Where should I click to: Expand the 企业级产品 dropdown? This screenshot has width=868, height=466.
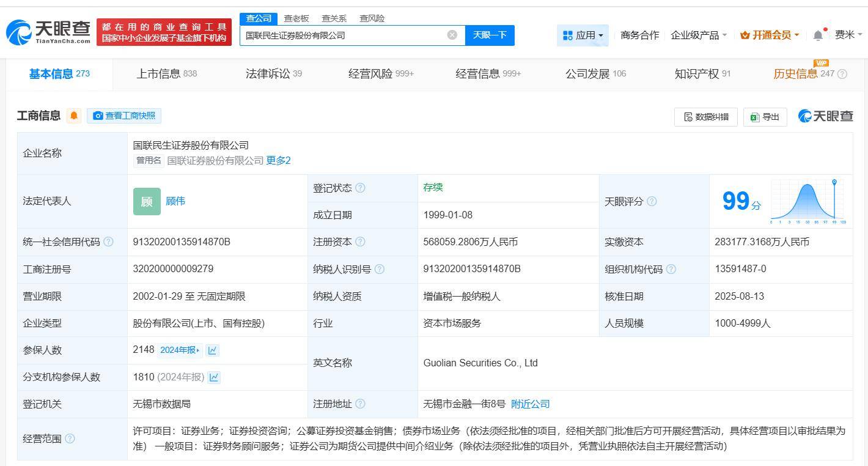pyautogui.click(x=699, y=35)
